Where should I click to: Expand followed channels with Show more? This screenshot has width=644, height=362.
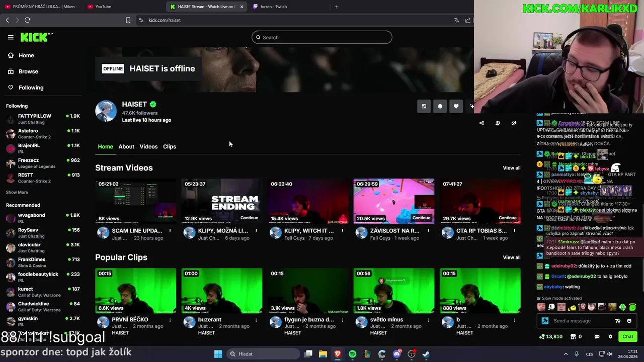pos(17,193)
